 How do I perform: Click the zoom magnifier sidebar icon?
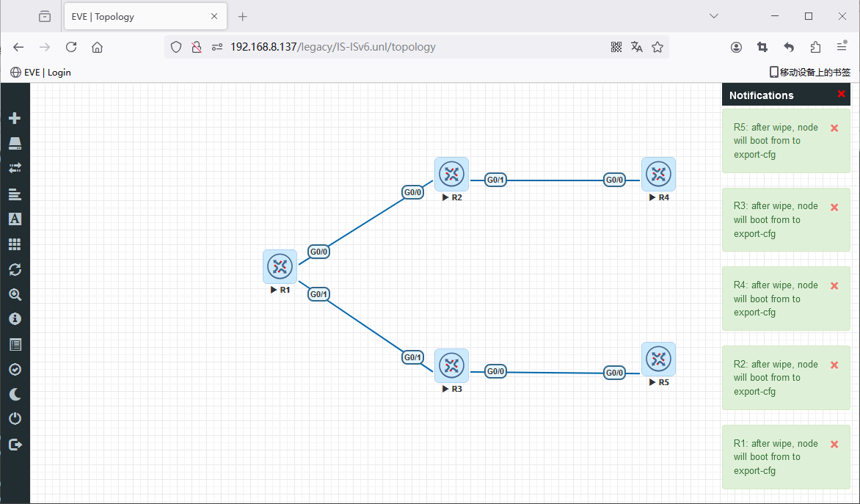(15, 295)
